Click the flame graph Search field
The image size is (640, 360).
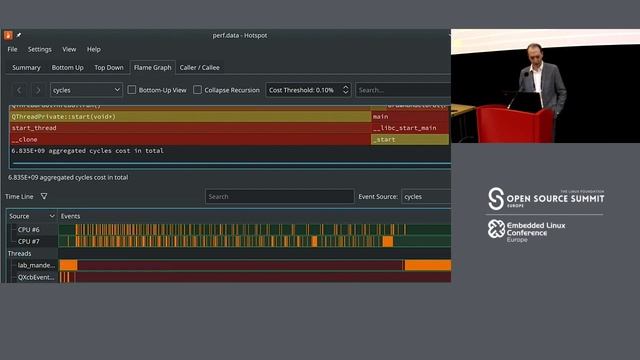point(403,90)
